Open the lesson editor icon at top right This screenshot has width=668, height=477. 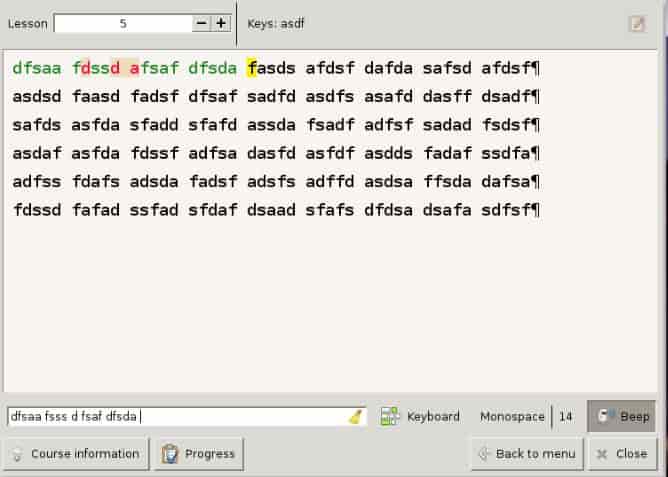(637, 23)
